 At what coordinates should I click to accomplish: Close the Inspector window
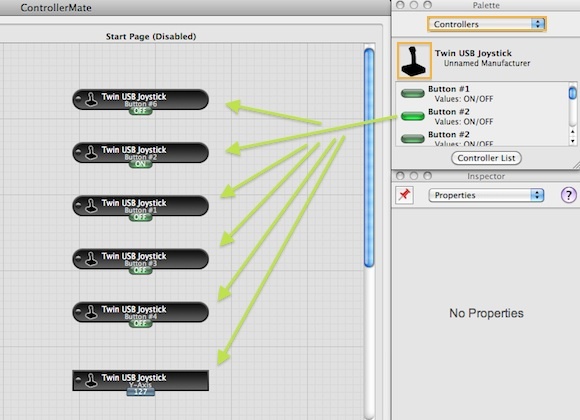point(400,176)
